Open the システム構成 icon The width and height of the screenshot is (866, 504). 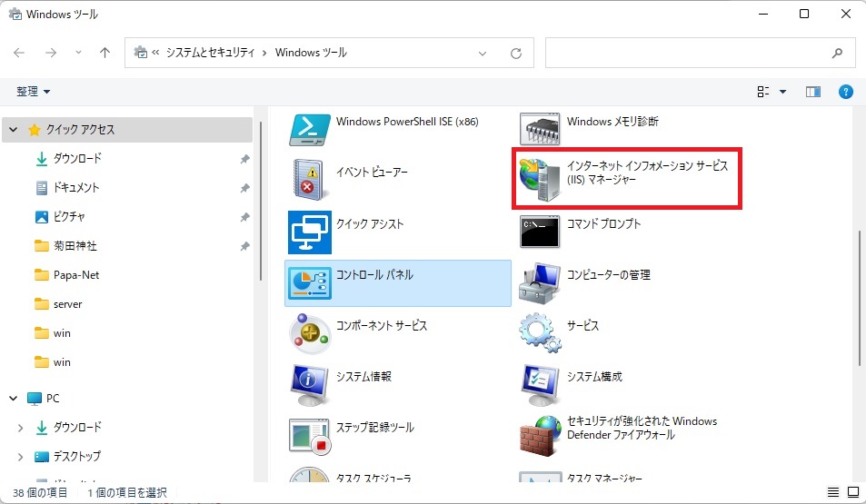[540, 385]
